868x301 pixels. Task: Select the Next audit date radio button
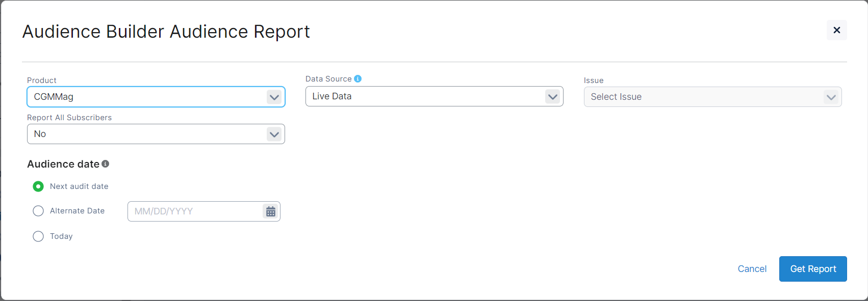tap(38, 186)
